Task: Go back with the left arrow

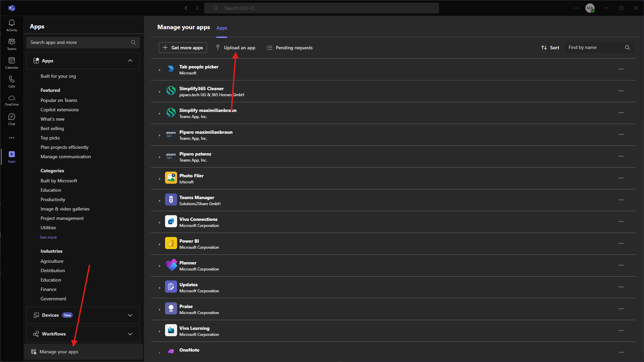Action: (x=186, y=8)
